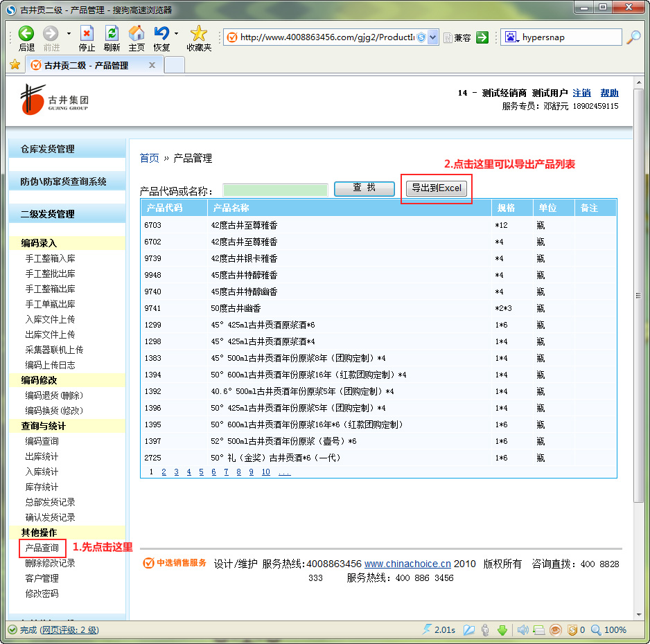Go to page 10 of the product list
Viewport: 650px width, 644px height.
pos(265,472)
